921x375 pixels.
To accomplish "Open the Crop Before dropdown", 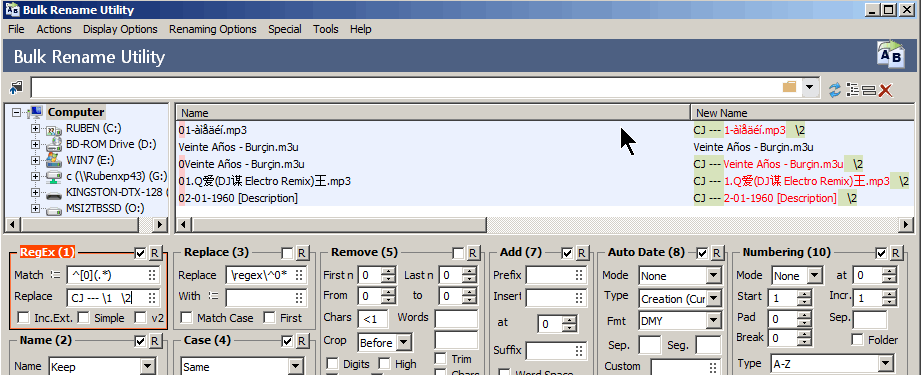I will (x=405, y=342).
